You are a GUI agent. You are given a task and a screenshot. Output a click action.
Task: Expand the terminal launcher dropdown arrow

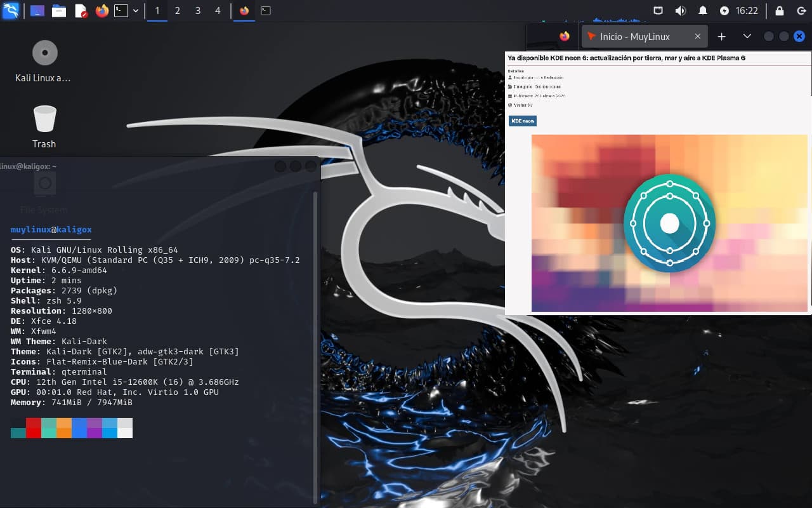(136, 11)
